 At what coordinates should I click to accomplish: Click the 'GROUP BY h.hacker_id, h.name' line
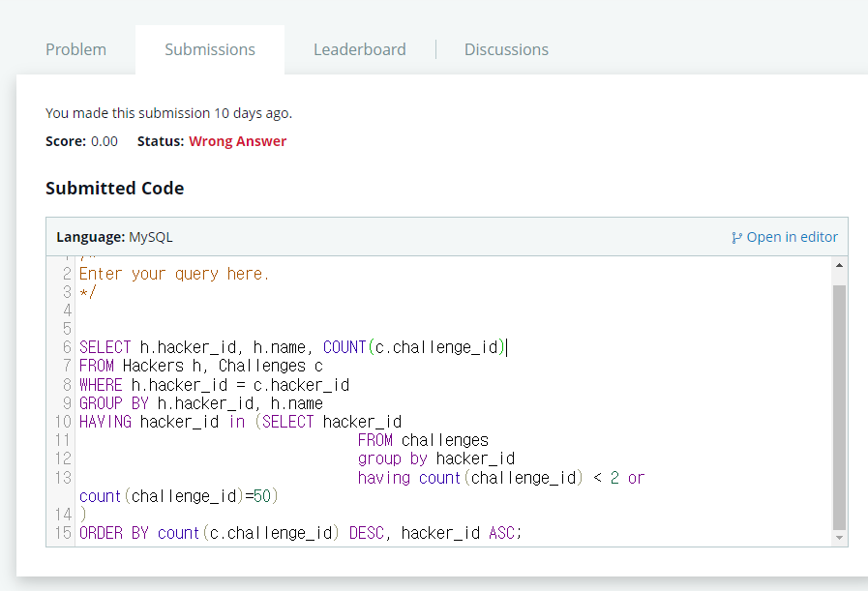[201, 402]
